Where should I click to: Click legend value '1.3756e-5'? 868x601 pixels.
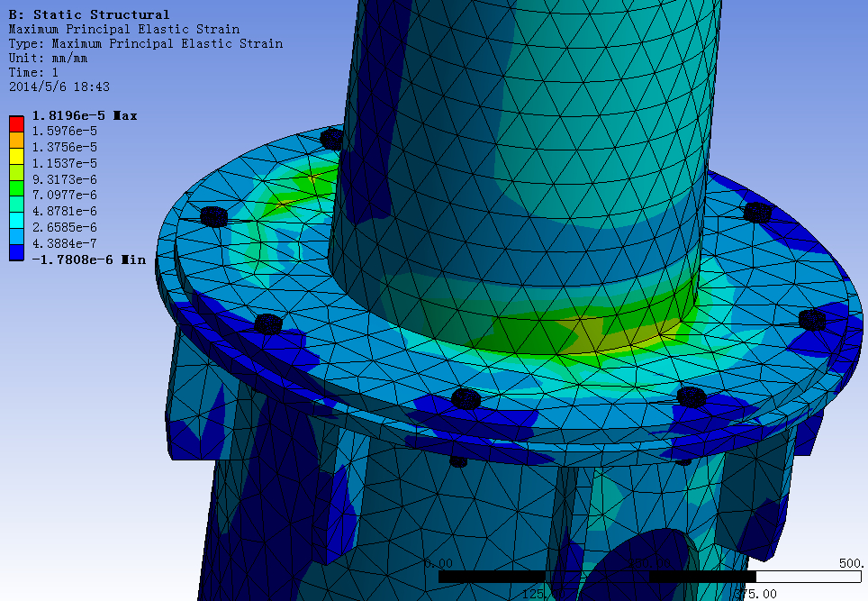coord(65,148)
